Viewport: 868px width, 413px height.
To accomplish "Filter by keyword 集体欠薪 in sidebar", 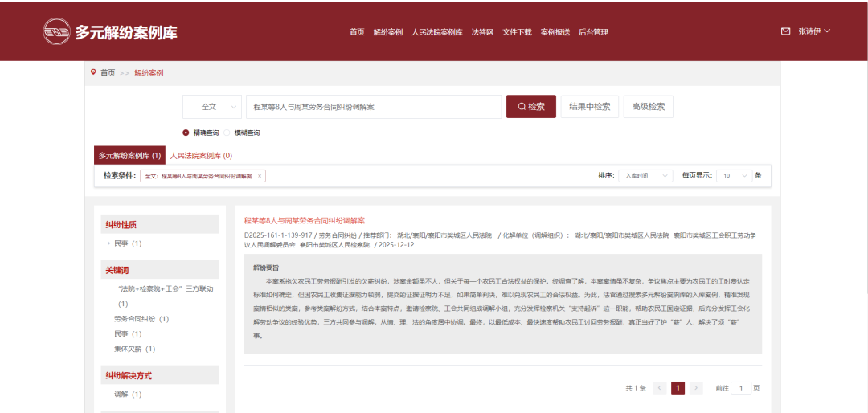I will [134, 349].
